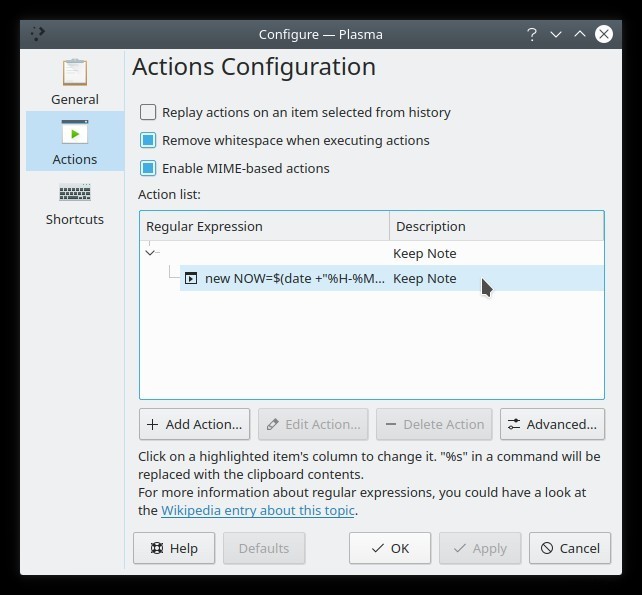
Task: Click the Add Action button
Action: 194,424
